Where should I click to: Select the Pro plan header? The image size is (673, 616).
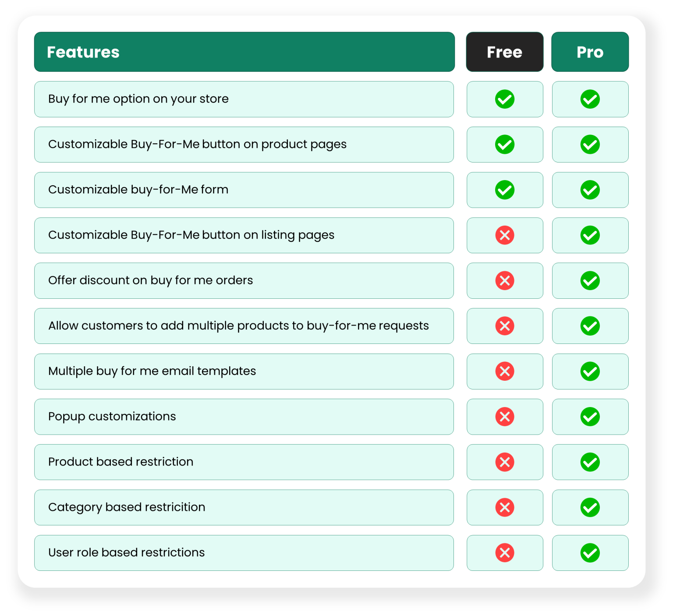click(x=590, y=52)
